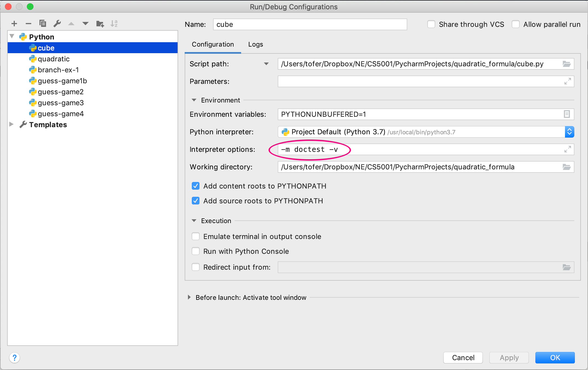588x370 pixels.
Task: Switch to the Logs tab
Action: pyautogui.click(x=255, y=44)
